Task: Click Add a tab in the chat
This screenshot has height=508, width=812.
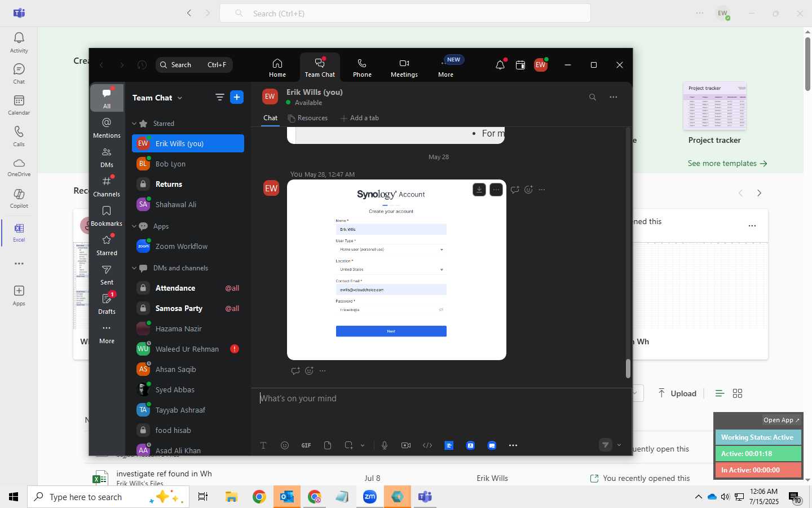Action: 360,118
